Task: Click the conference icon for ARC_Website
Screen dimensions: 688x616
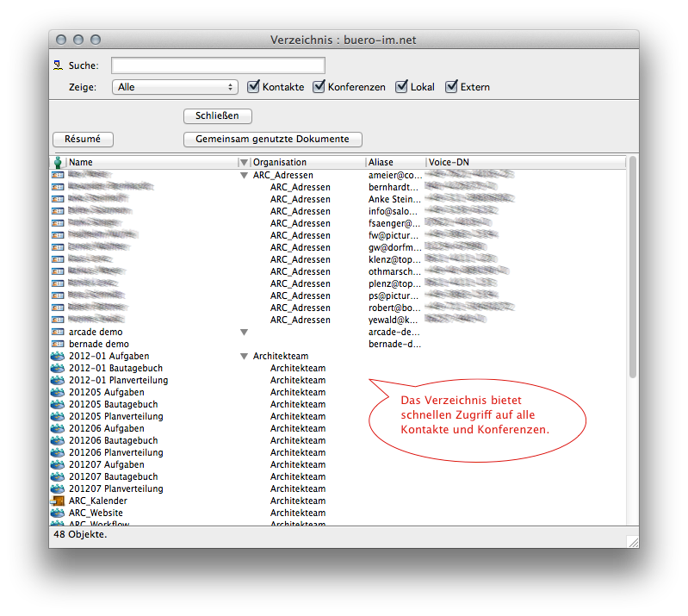Action: point(58,513)
